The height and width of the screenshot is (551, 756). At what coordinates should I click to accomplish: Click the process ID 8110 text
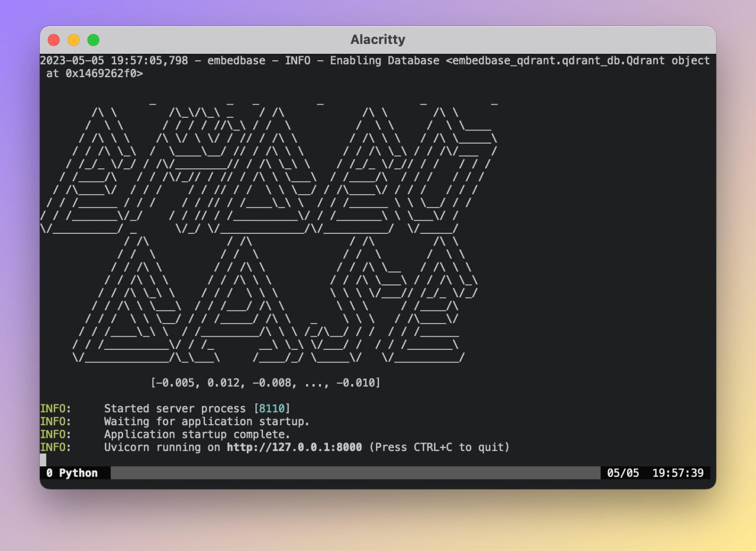coord(272,408)
